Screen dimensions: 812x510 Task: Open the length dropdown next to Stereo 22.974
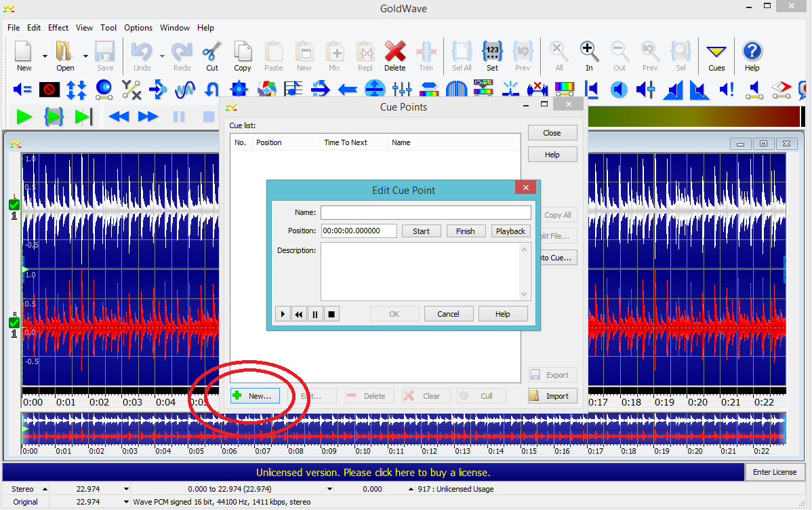(x=126, y=489)
